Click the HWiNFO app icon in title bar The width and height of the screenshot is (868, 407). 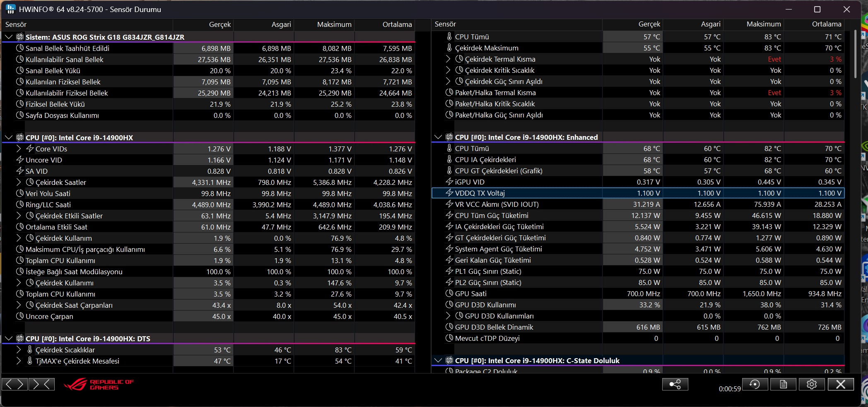click(11, 9)
